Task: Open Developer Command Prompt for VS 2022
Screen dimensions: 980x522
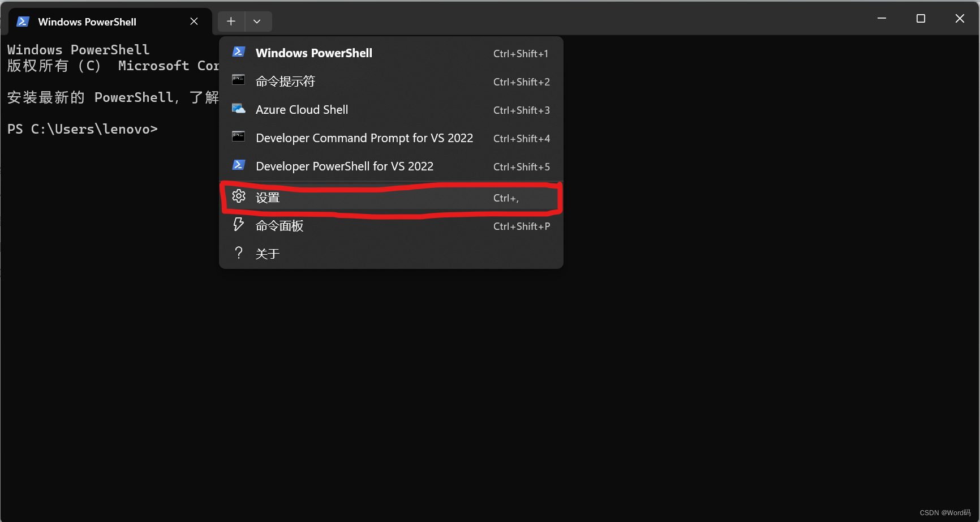Action: point(391,138)
